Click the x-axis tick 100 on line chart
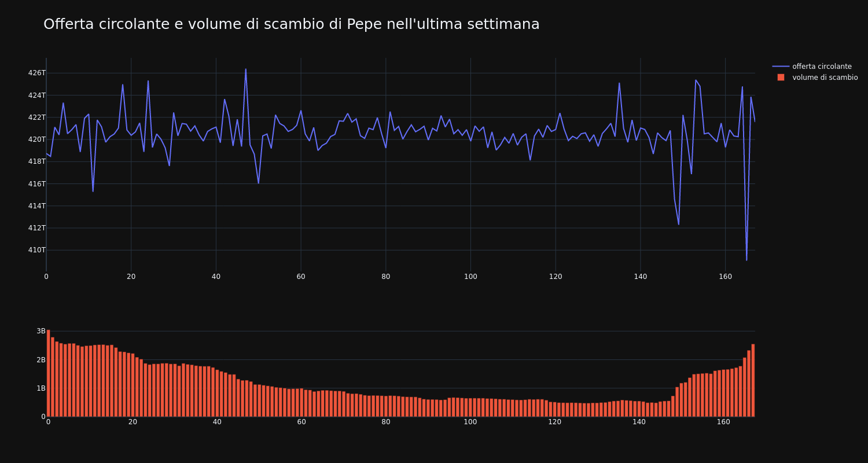This screenshot has width=868, height=463. click(470, 277)
